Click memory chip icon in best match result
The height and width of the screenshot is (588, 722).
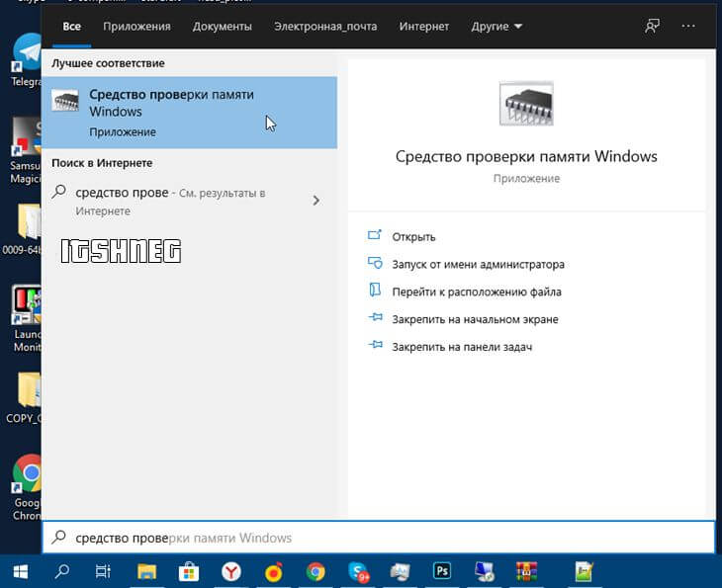tap(65, 100)
